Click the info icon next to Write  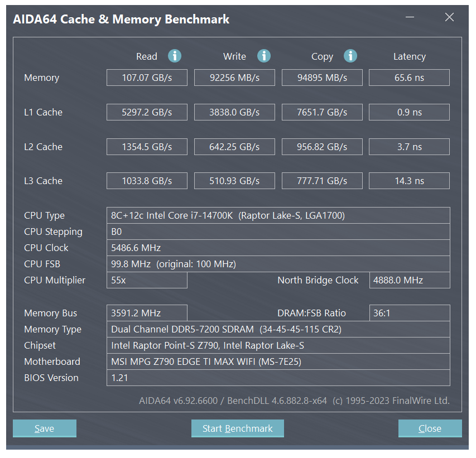tap(264, 56)
